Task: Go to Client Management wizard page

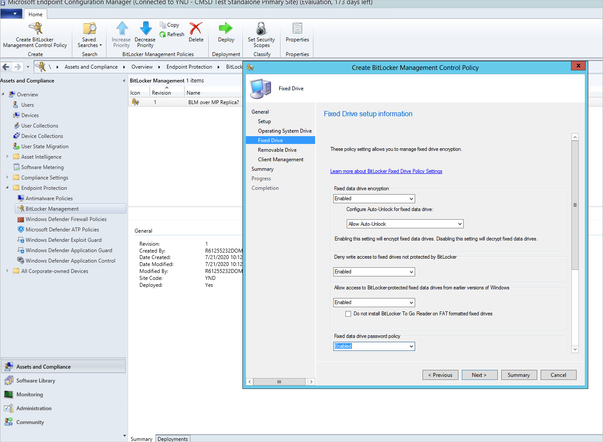Action: pos(280,159)
